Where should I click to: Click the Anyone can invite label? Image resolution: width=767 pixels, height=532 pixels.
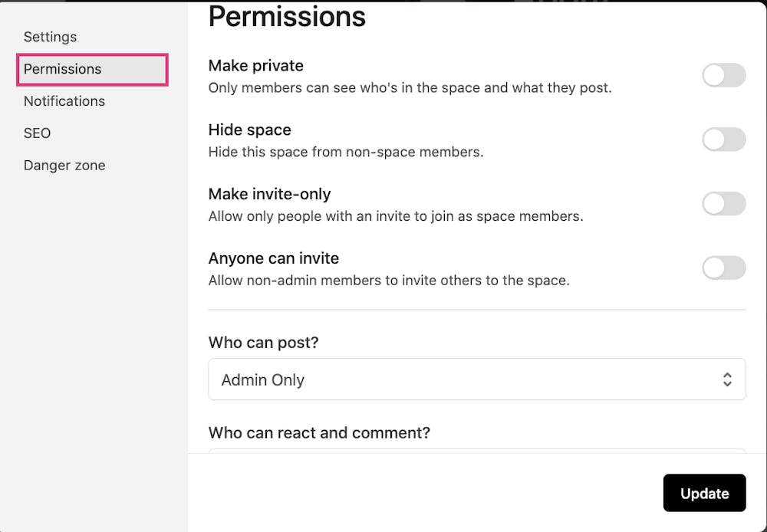(274, 259)
